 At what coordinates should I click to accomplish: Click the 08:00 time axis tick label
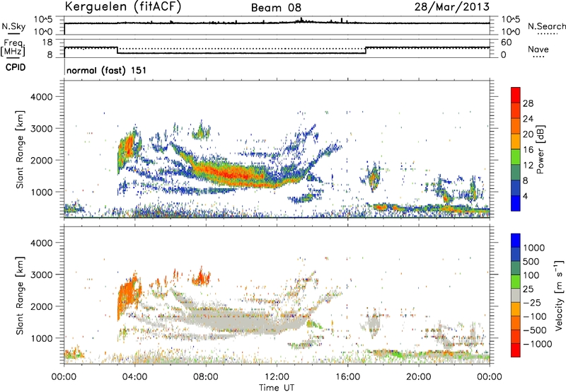click(206, 377)
